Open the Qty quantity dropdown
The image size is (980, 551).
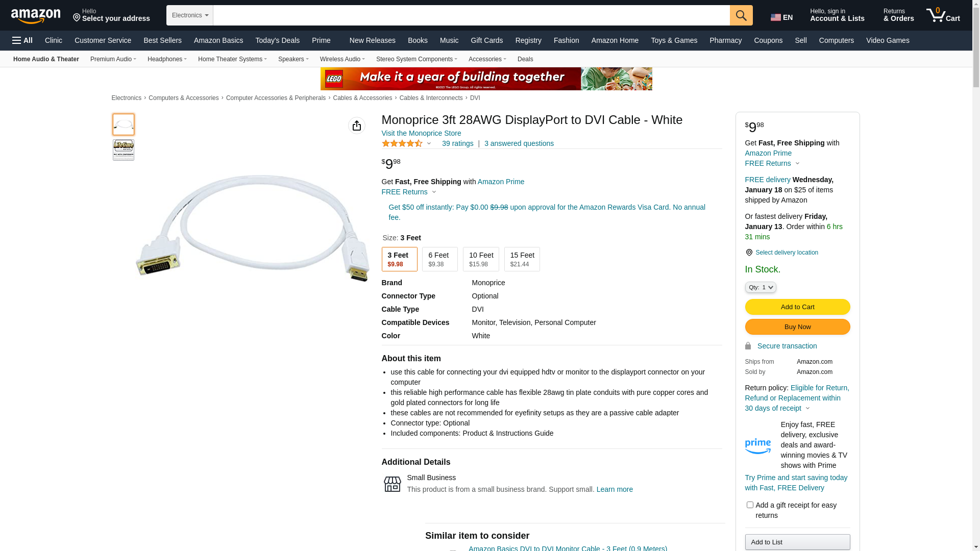pos(761,288)
